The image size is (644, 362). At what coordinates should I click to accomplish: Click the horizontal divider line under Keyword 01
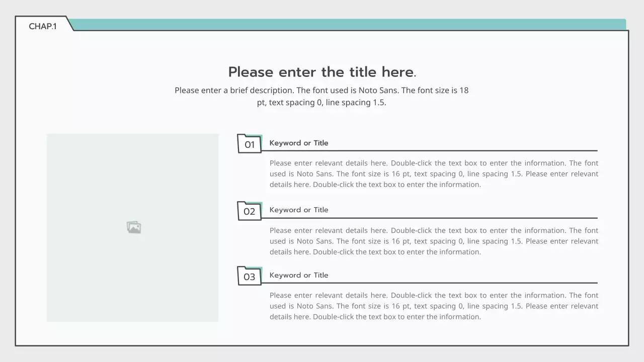[433, 150]
